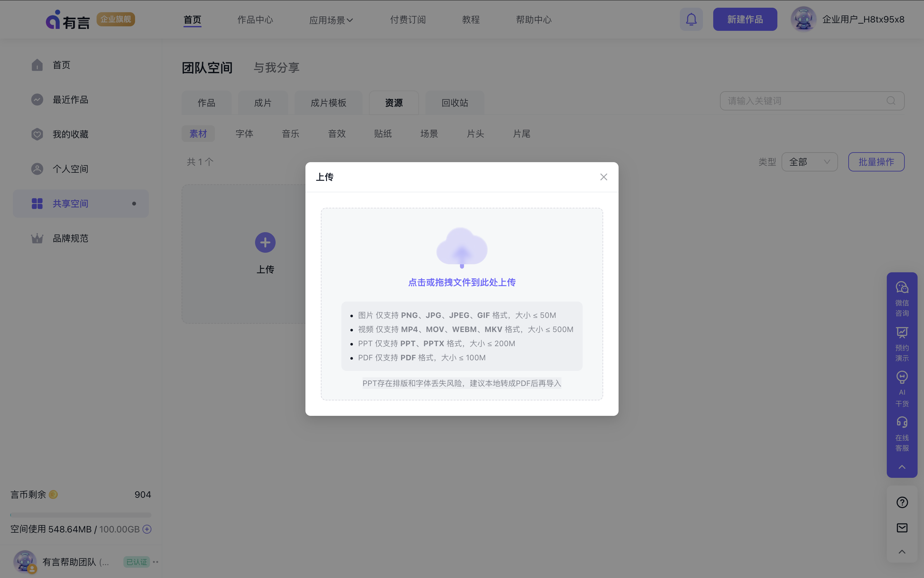Click the dot indicator beside 共享空间
The image size is (924, 578).
134,204
